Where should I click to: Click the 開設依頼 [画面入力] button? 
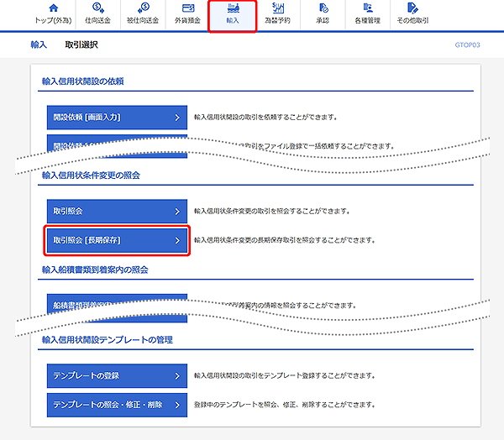117,118
